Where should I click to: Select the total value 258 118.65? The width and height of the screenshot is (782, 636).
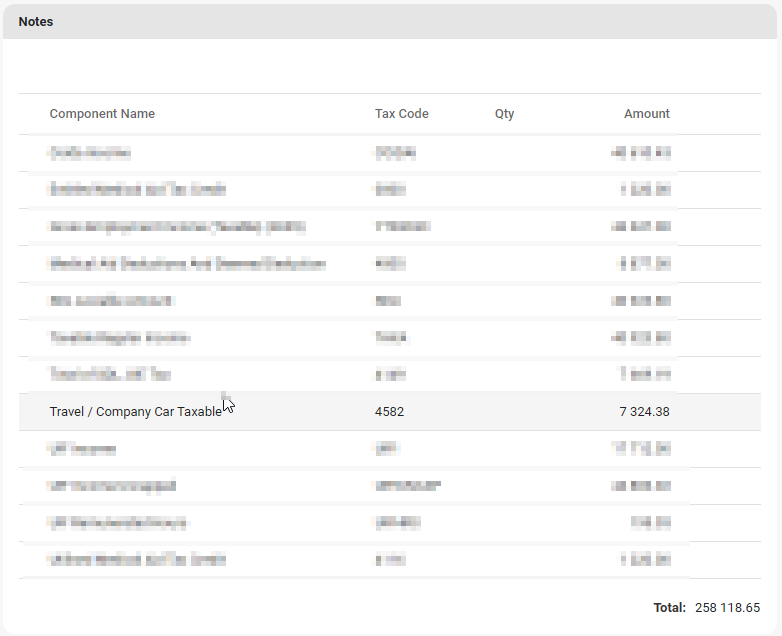[x=727, y=608]
